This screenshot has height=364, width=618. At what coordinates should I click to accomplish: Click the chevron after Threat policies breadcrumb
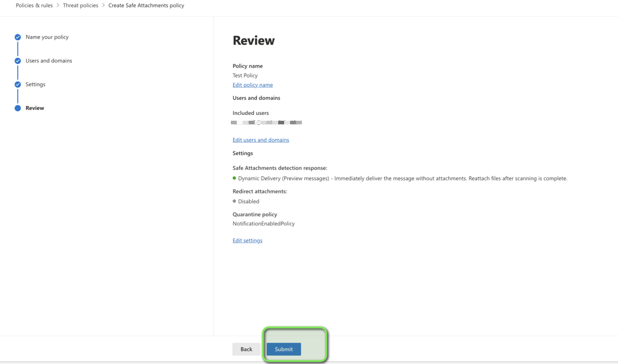click(x=104, y=5)
